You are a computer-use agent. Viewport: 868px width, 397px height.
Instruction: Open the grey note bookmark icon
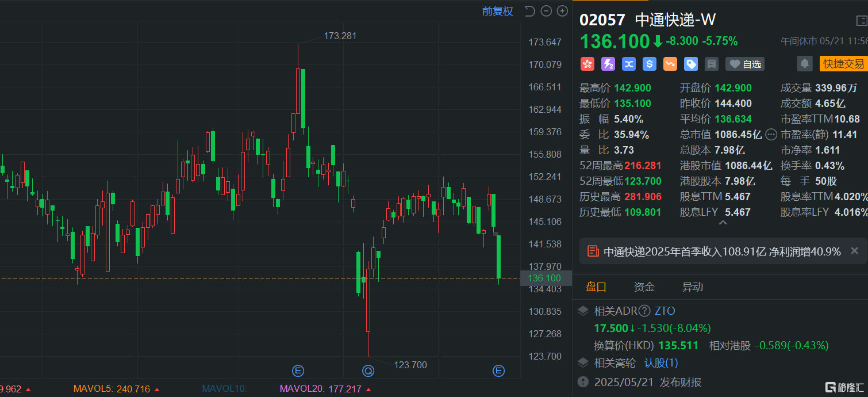coord(712,64)
